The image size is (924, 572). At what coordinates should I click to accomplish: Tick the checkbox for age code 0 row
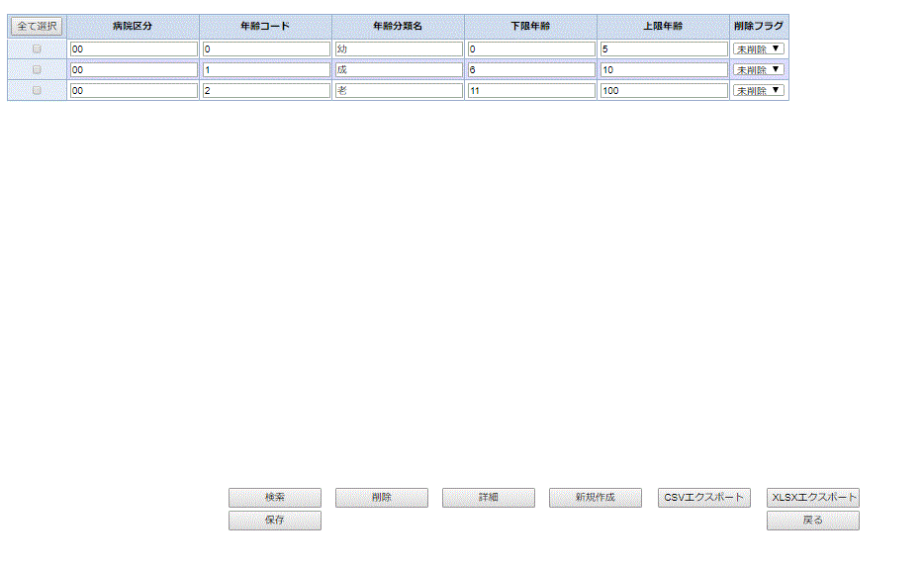point(37,48)
